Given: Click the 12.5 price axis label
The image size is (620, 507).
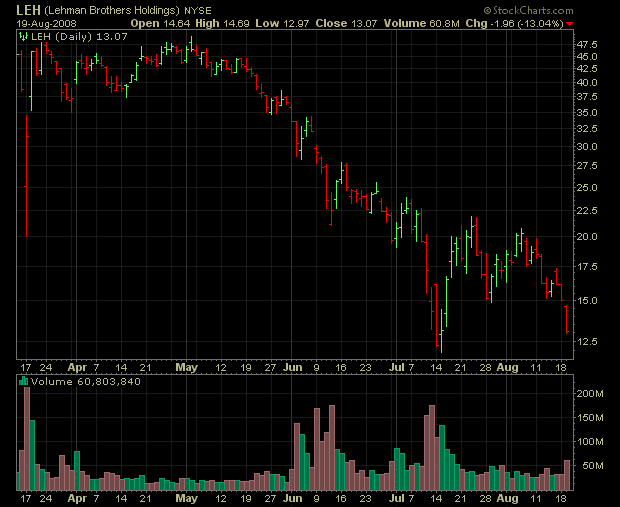Looking at the screenshot, I should [587, 341].
